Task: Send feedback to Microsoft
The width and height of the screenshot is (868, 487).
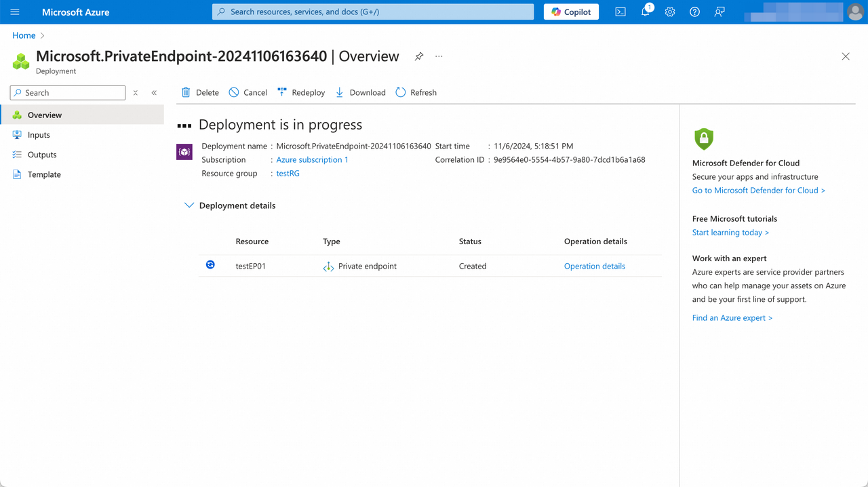Action: click(719, 12)
